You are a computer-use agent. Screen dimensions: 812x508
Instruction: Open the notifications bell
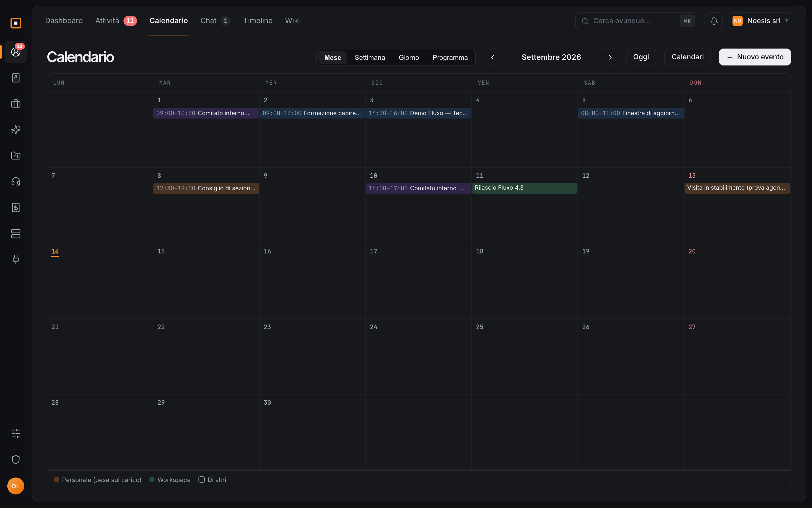pyautogui.click(x=714, y=21)
